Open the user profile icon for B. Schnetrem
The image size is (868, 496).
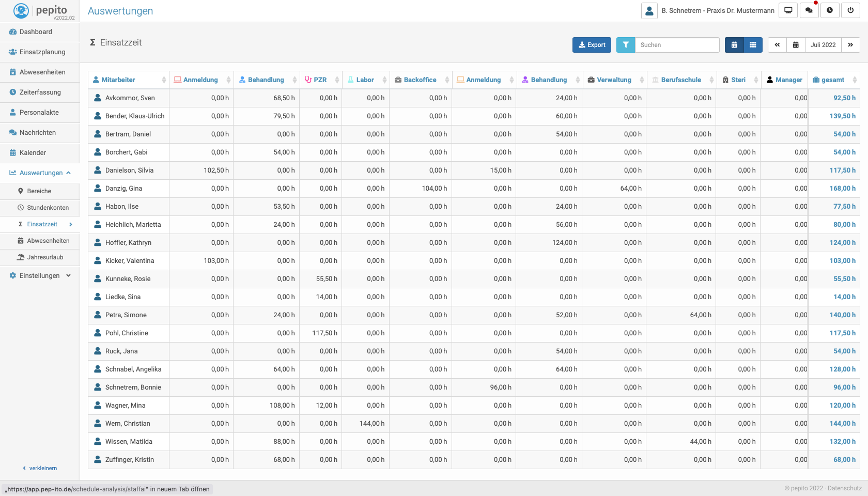(649, 10)
